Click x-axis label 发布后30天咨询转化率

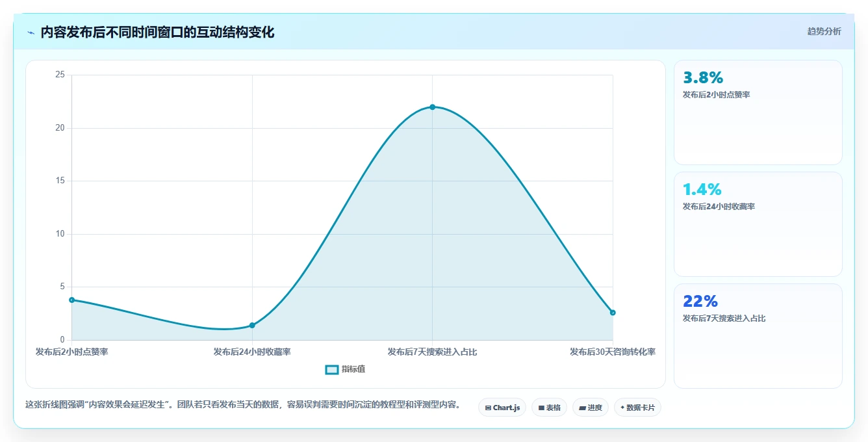(x=613, y=352)
